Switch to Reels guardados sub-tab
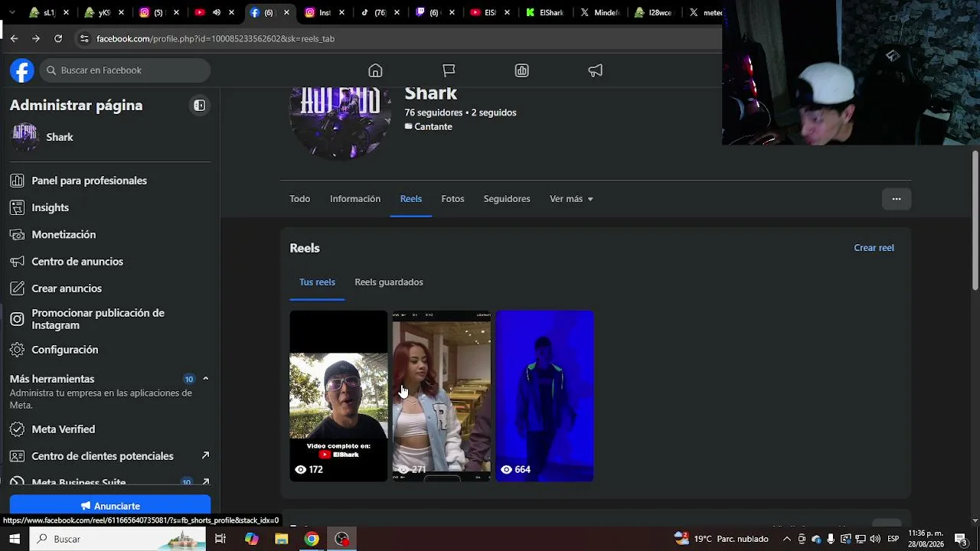Image resolution: width=980 pixels, height=551 pixels. (x=389, y=282)
